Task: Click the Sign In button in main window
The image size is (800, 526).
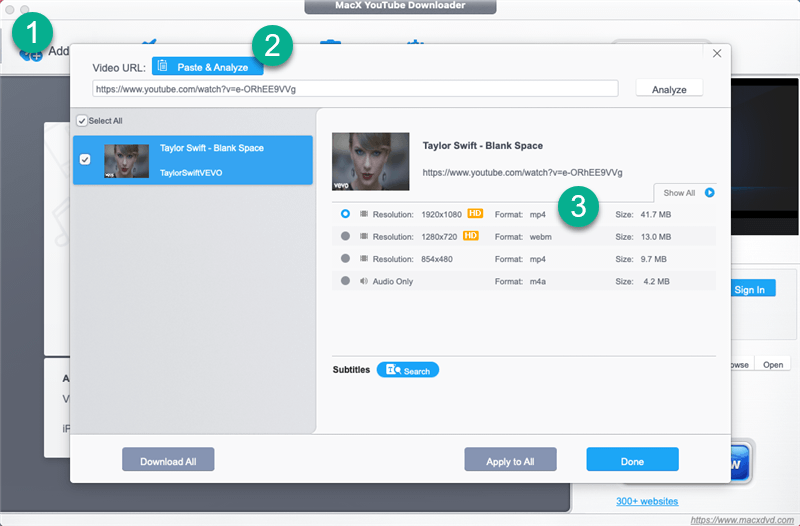Action: point(753,288)
